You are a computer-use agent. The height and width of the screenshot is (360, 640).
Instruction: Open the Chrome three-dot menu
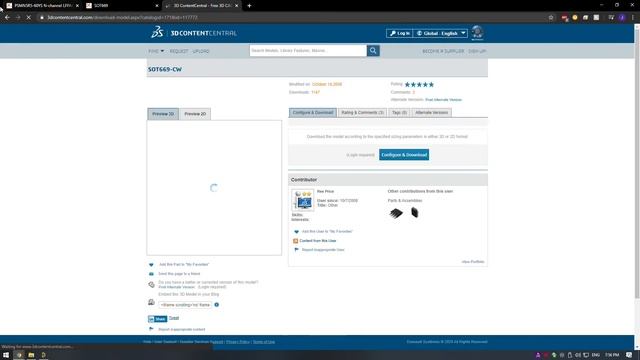633,18
